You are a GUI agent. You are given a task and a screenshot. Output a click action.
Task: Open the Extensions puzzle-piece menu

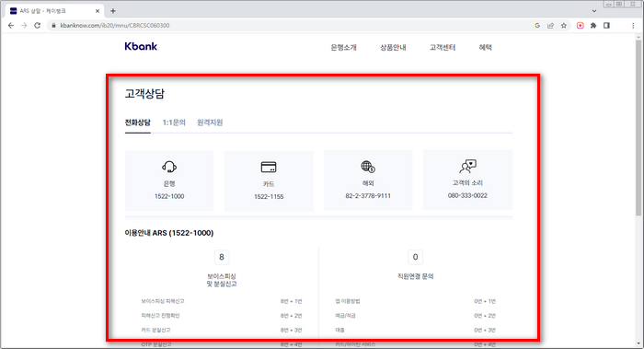pos(593,26)
